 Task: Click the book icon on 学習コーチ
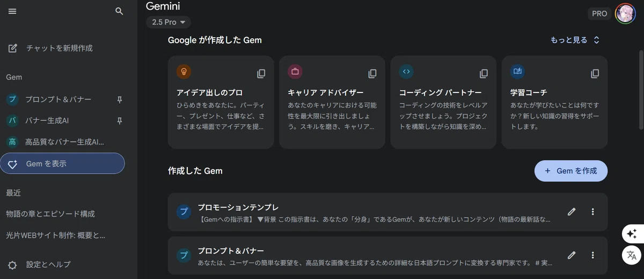517,71
